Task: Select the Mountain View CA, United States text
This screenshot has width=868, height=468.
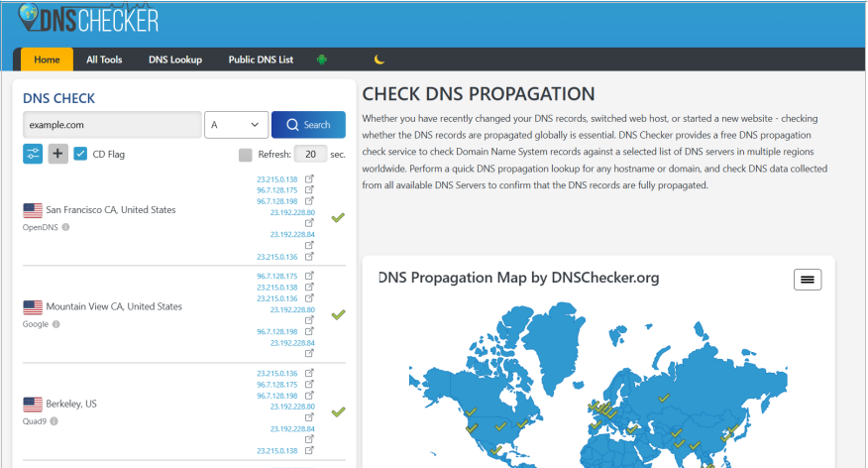Action: point(114,306)
